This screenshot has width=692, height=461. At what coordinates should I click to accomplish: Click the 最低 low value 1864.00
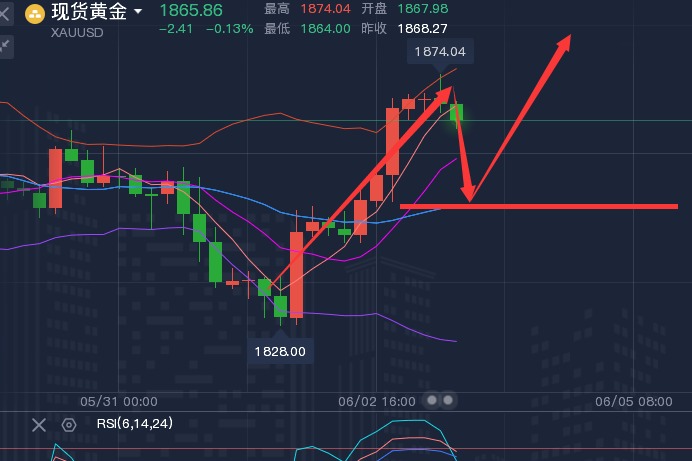point(324,28)
